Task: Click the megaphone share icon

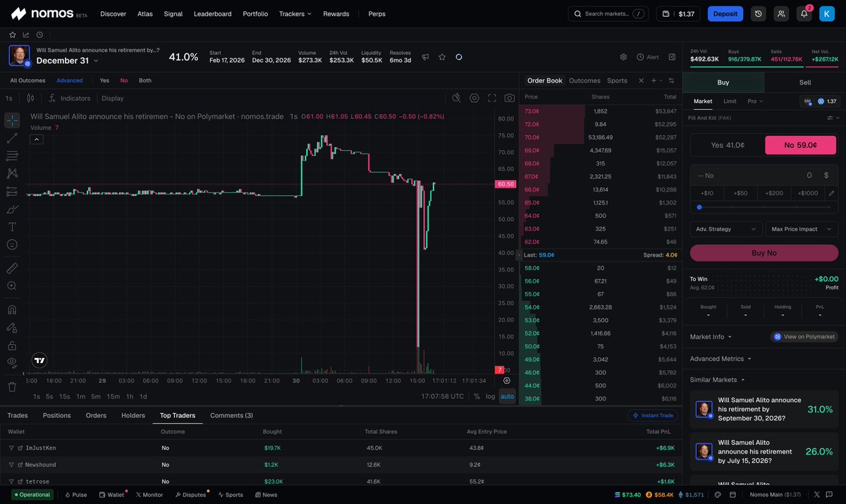Action: (x=425, y=57)
